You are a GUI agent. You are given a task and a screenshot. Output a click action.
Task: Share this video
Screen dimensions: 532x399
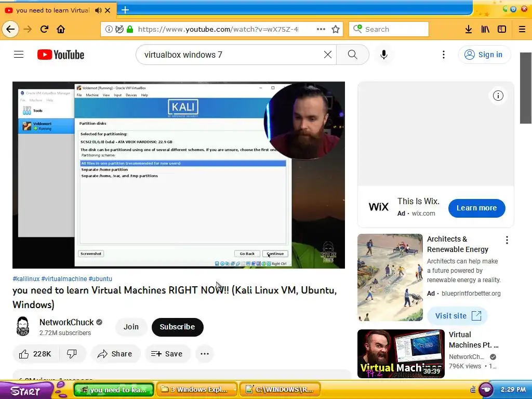(115, 354)
